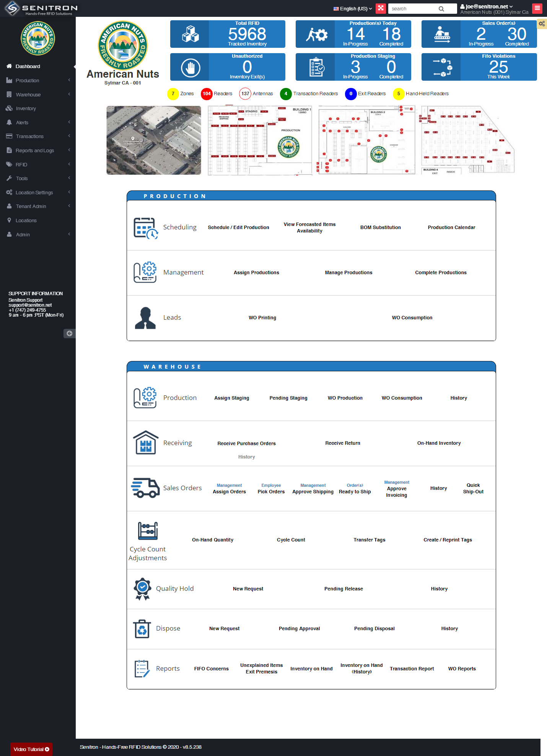547x756 pixels.
Task: Expand the Production sidebar menu
Action: click(38, 80)
